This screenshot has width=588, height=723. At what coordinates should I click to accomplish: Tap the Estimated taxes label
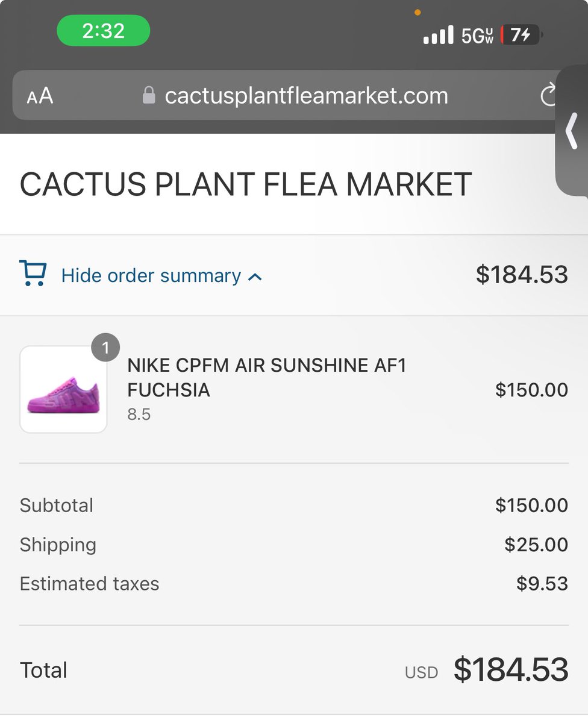[89, 584]
